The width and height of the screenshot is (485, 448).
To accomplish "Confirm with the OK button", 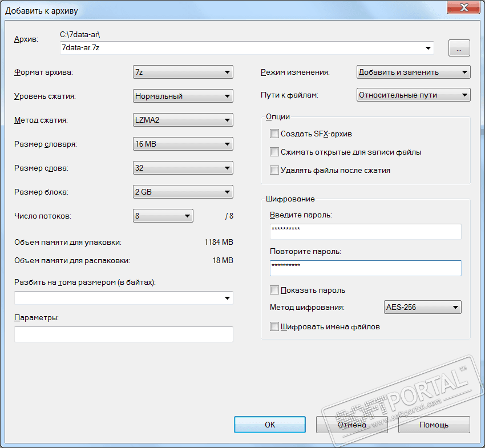I will pos(270,425).
